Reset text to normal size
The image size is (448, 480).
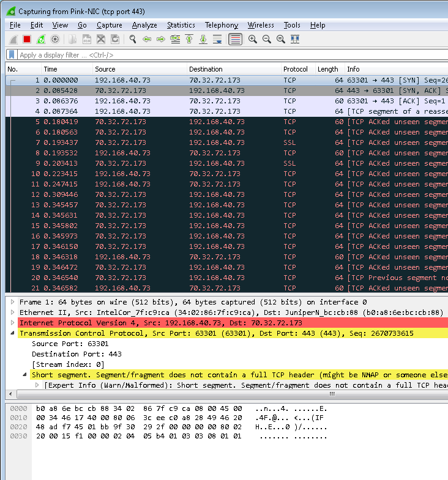tap(281, 39)
